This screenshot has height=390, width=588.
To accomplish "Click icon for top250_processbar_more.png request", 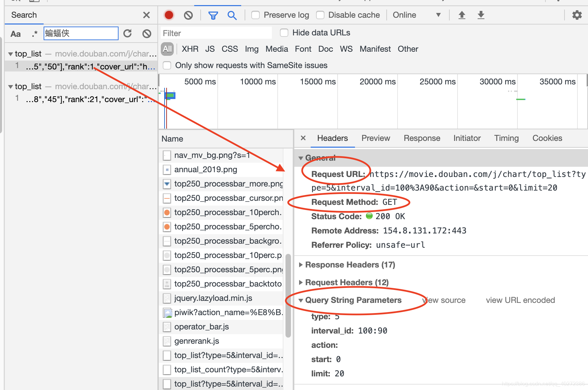I will pyautogui.click(x=167, y=184).
